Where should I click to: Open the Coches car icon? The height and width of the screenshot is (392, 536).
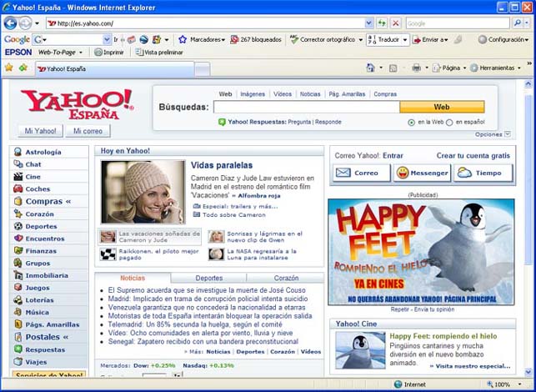pos(18,188)
